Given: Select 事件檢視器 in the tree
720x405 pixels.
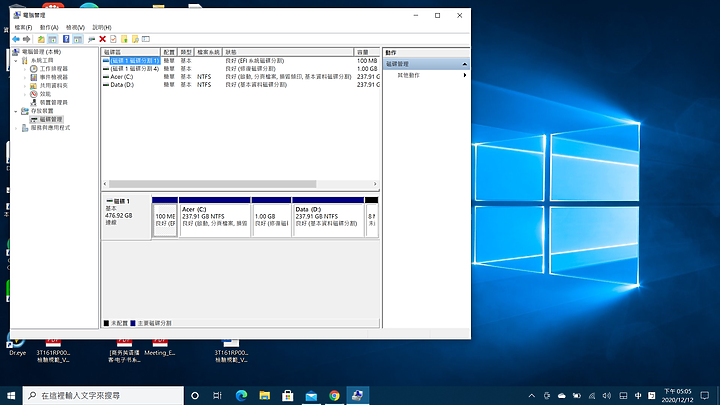Looking at the screenshot, I should click(x=53, y=77).
